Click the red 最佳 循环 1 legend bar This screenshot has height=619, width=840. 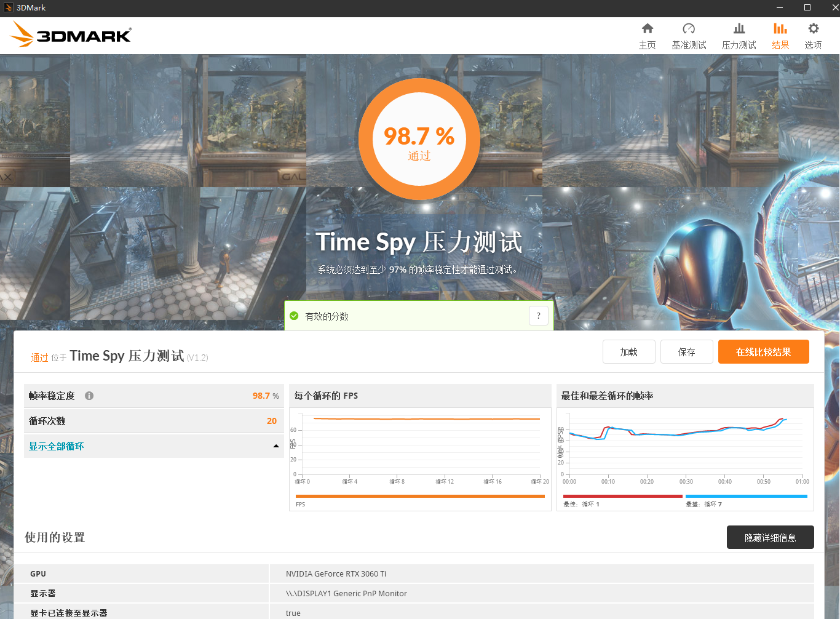pyautogui.click(x=622, y=496)
